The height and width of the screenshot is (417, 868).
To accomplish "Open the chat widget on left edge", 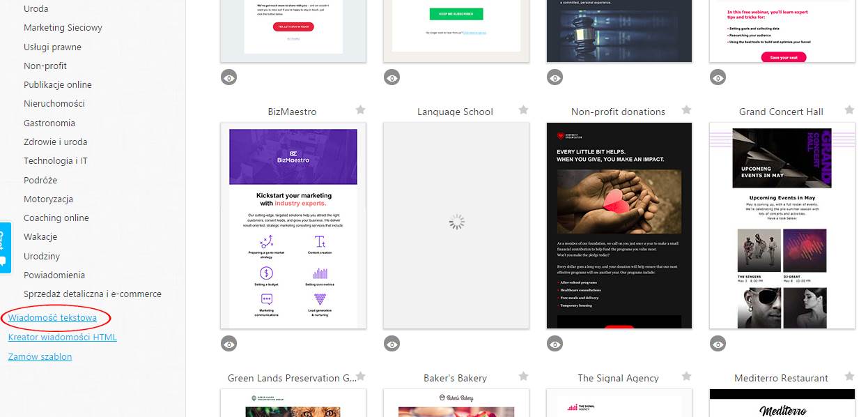I will [5, 248].
